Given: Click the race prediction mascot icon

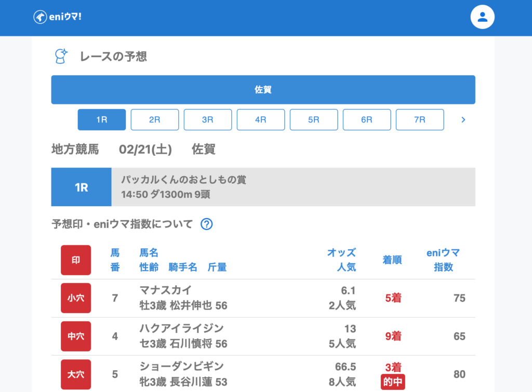Looking at the screenshot, I should [x=61, y=56].
